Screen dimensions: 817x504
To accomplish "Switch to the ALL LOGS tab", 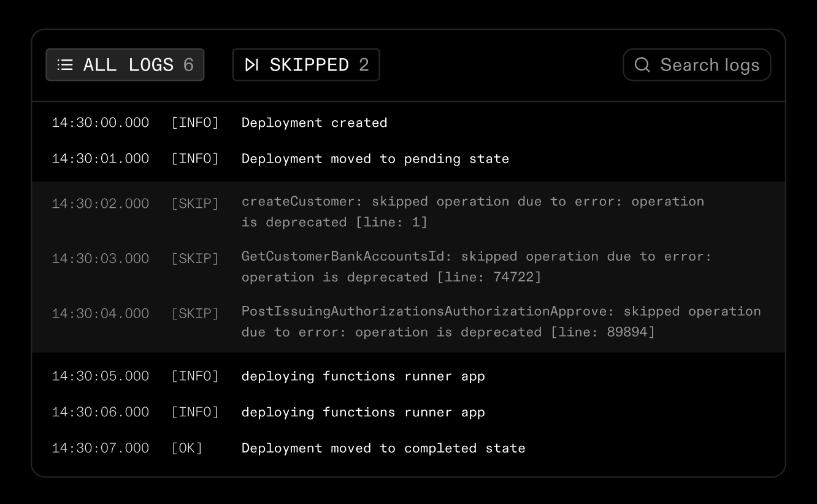I will pos(125,64).
